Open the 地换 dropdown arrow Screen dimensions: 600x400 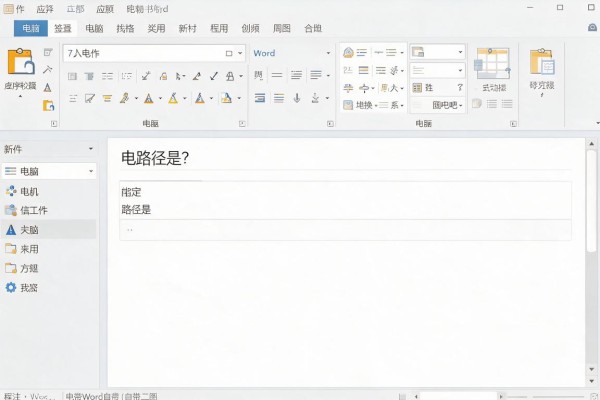(x=376, y=105)
